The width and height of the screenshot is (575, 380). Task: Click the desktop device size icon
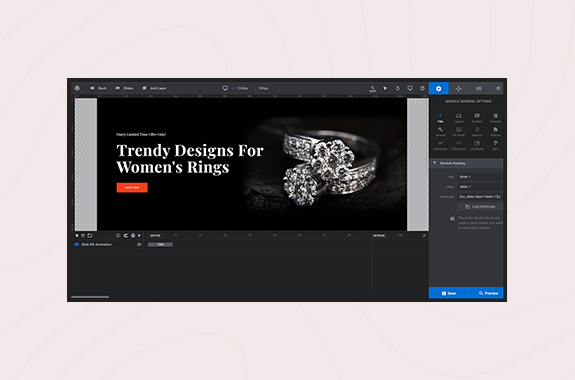click(x=225, y=88)
